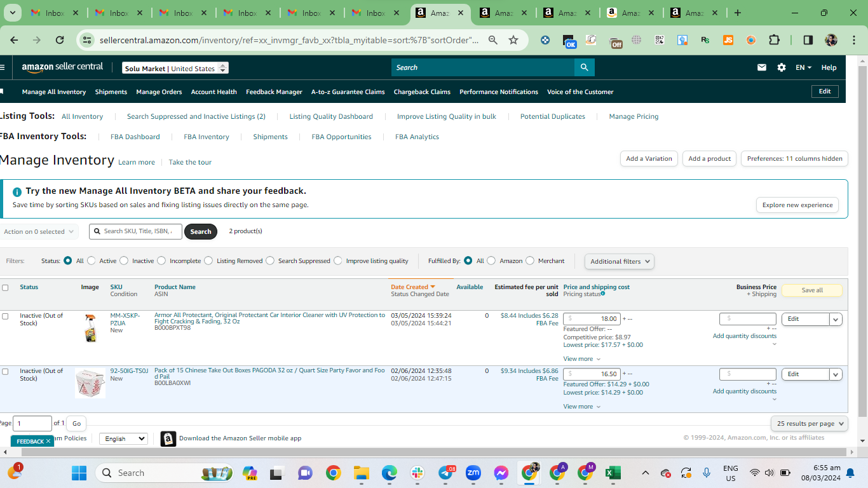
Task: Select Fulfilled By Merchant radio button
Action: (530, 261)
